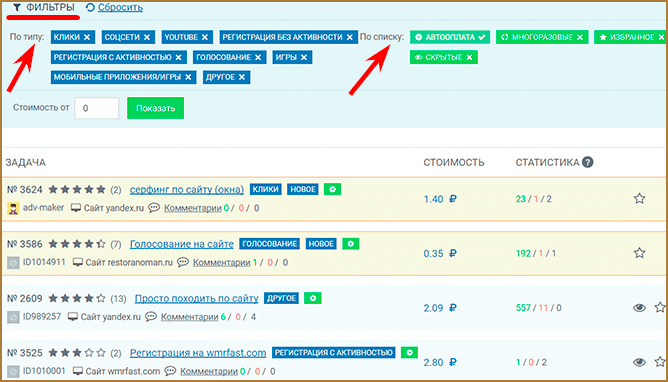Click the star rating of task 3525
The width and height of the screenshot is (668, 382).
(77, 353)
